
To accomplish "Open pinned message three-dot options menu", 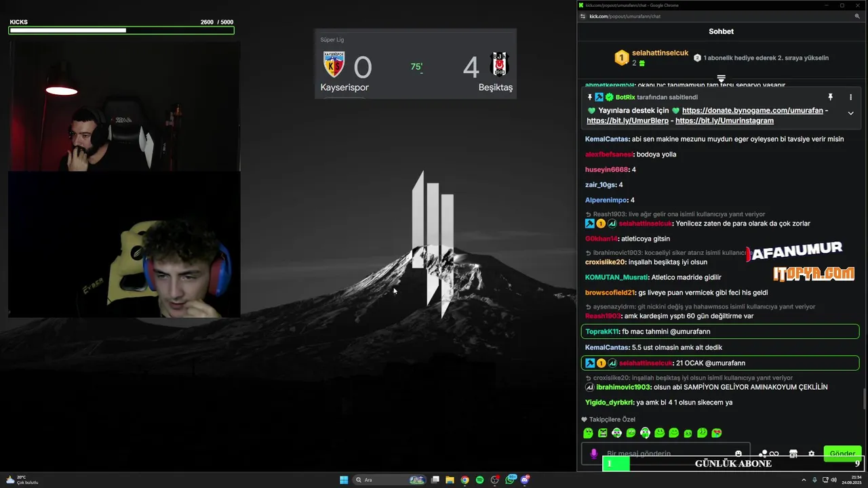I will (x=850, y=98).
